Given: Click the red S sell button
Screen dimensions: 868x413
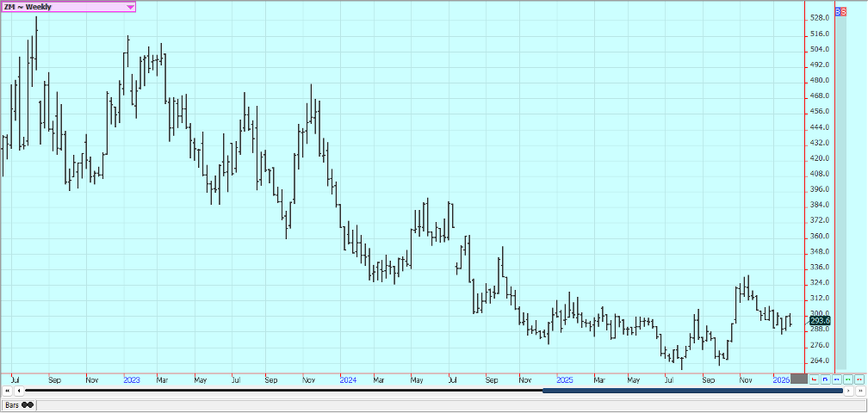Looking at the screenshot, I should 843,11.
